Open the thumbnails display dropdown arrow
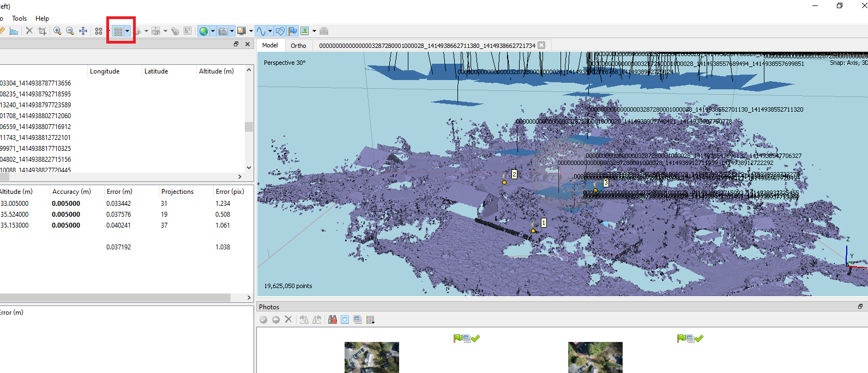868x373 pixels. (x=251, y=31)
